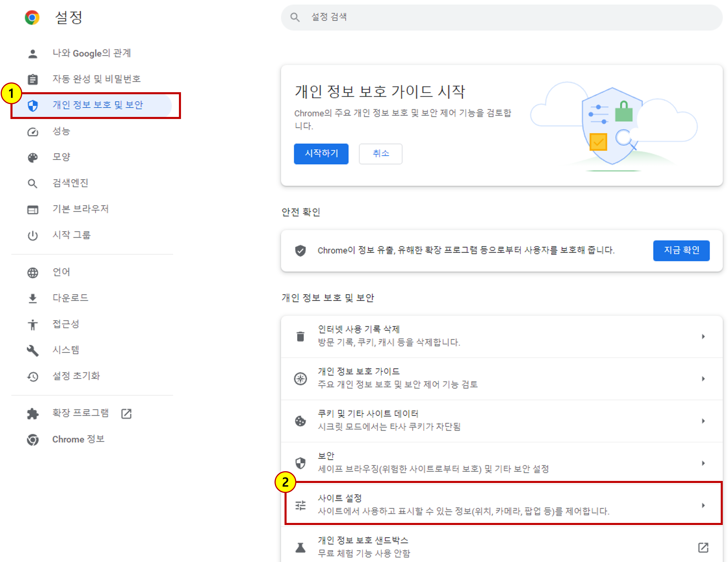Click the accessibility figure icon for 접근성

coord(33,324)
